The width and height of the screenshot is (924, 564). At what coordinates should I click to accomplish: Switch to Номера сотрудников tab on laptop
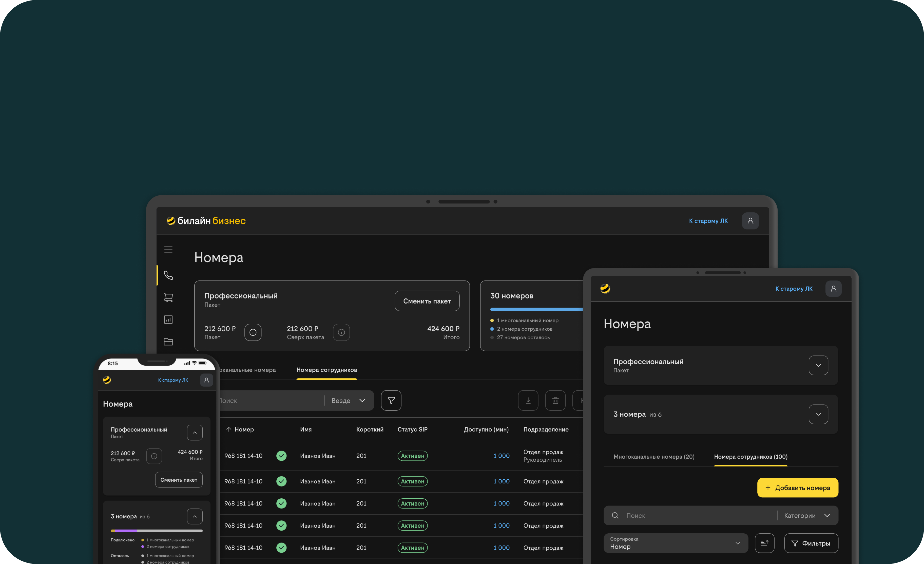[327, 370]
